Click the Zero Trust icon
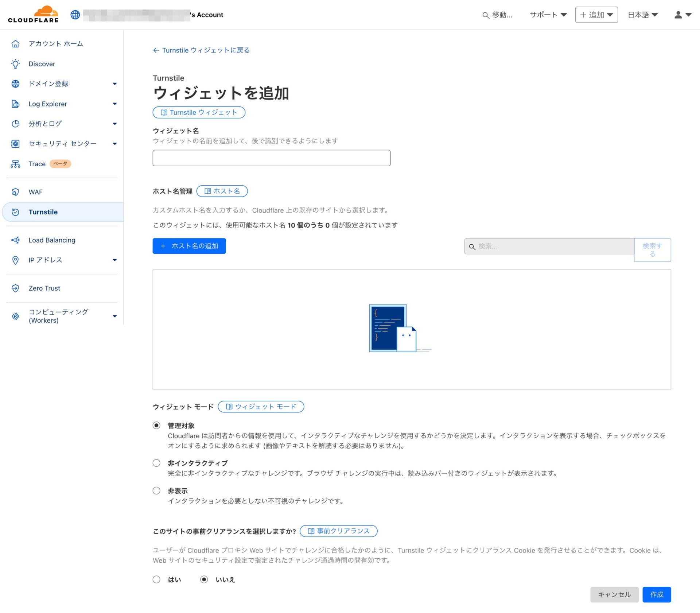 15,288
